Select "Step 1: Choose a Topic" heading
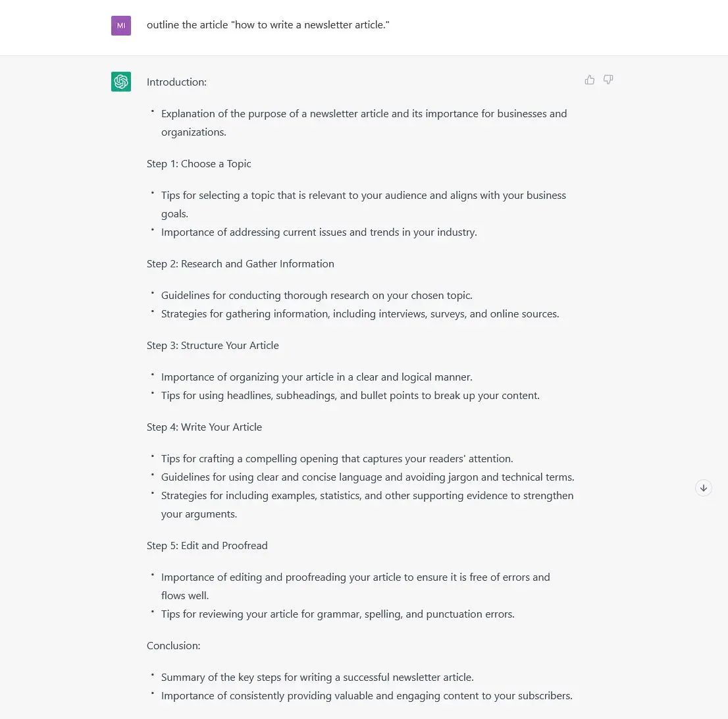Screen dimensions: 728x719 pyautogui.click(x=199, y=163)
